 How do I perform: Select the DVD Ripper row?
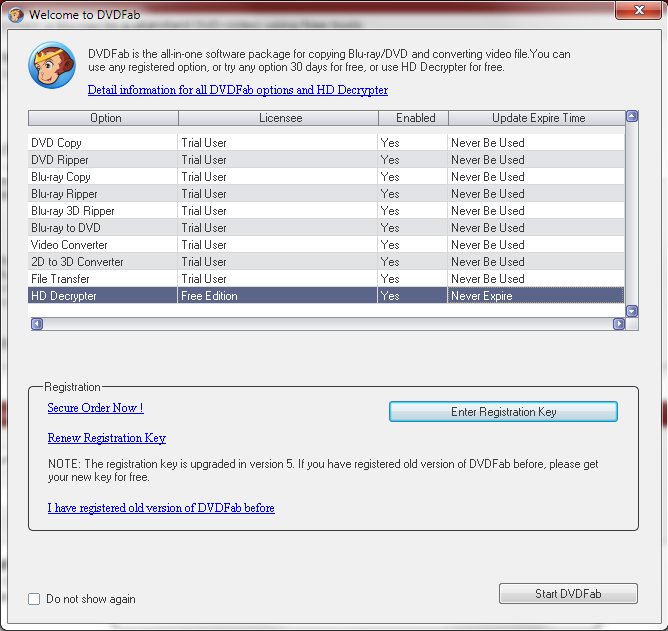click(x=326, y=160)
